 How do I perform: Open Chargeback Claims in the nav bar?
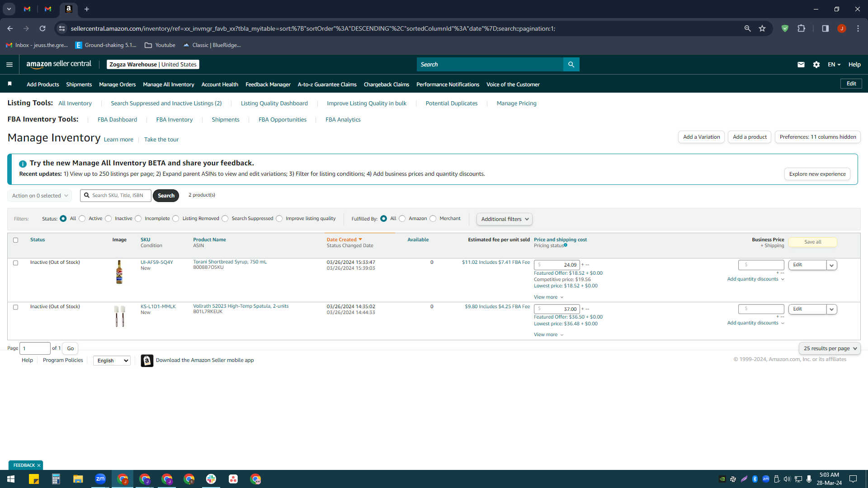tap(387, 84)
